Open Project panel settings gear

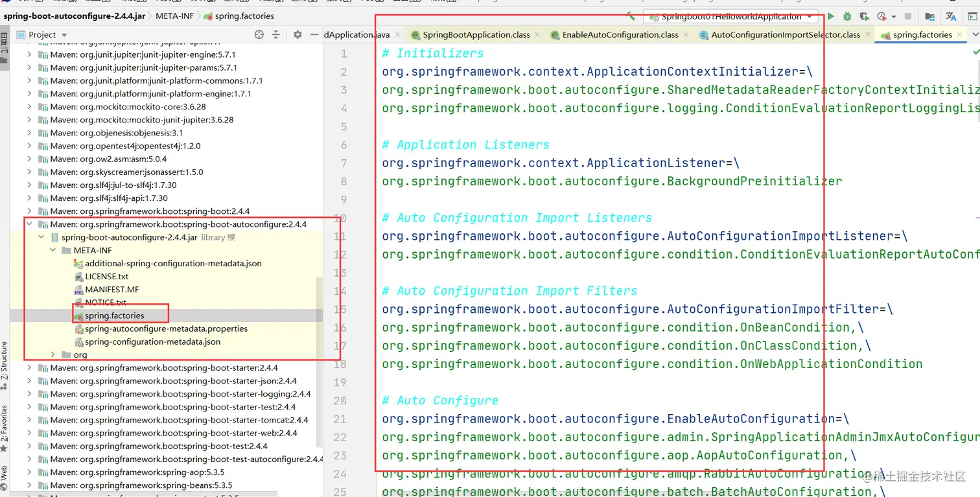point(297,34)
